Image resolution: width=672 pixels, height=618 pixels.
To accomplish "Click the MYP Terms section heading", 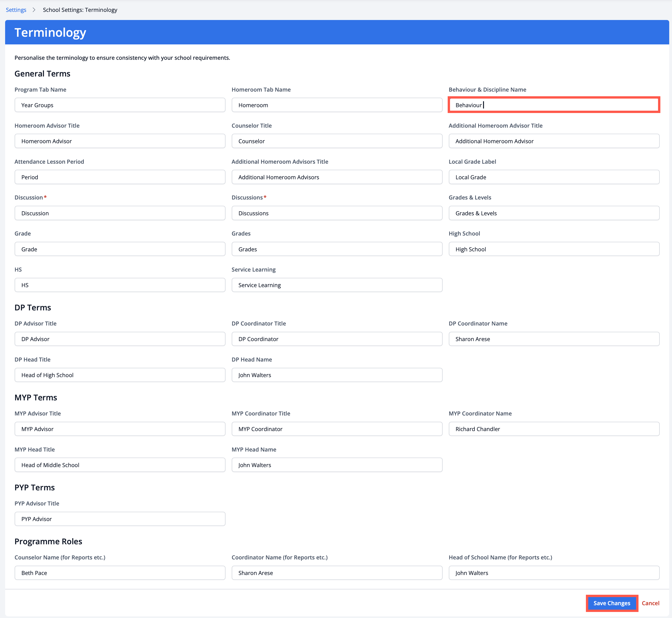I will click(36, 397).
